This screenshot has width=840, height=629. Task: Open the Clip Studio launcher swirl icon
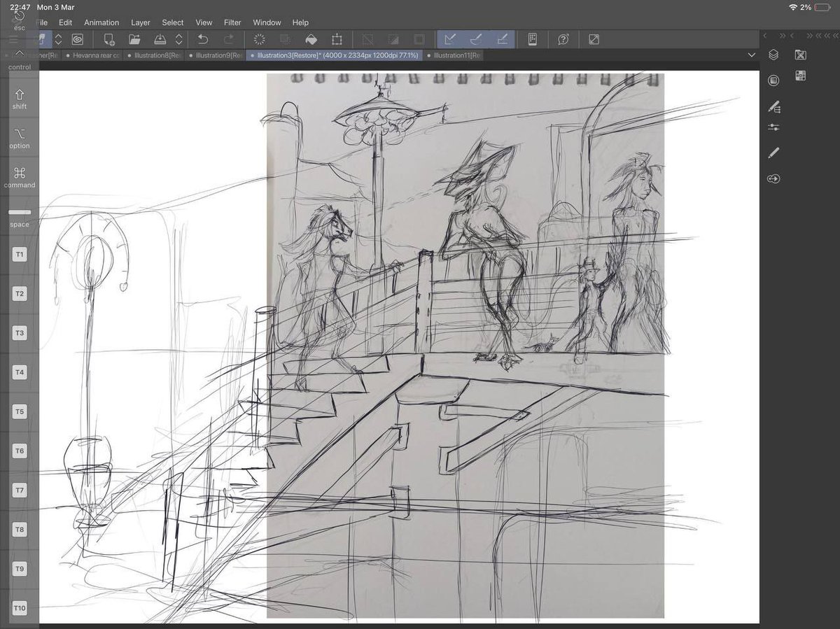78,39
